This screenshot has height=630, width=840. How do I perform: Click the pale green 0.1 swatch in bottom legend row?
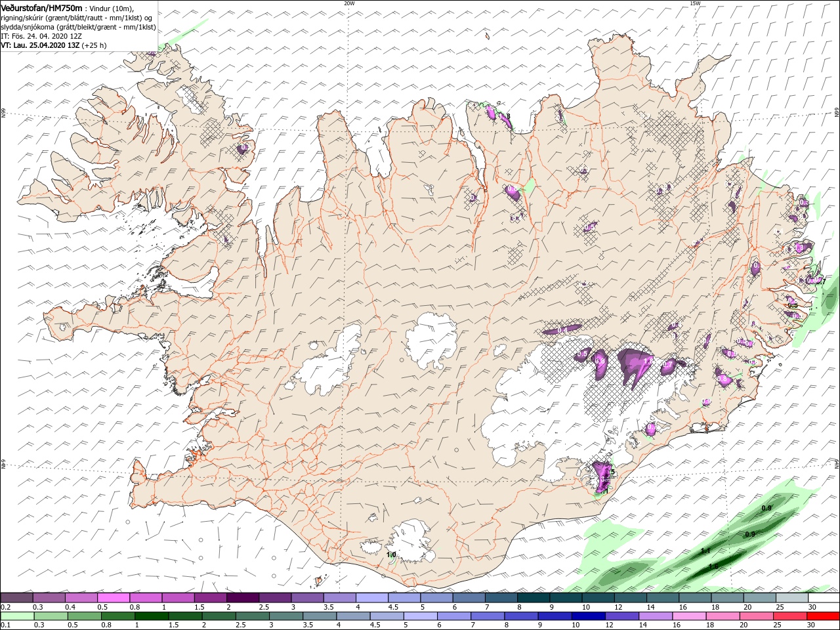click(x=17, y=616)
